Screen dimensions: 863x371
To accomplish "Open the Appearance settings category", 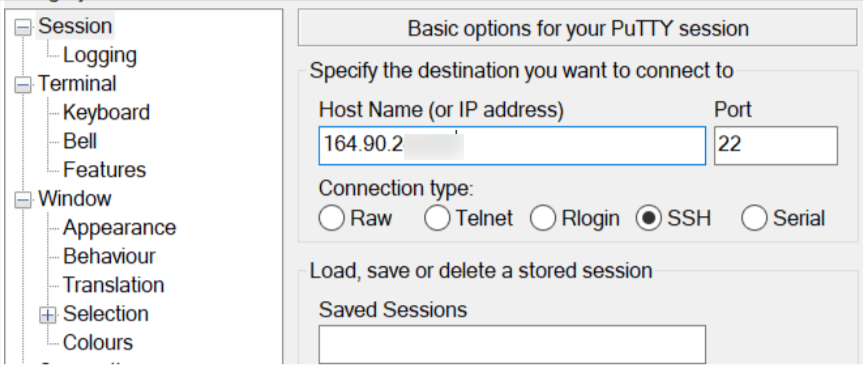I will click(x=119, y=227).
